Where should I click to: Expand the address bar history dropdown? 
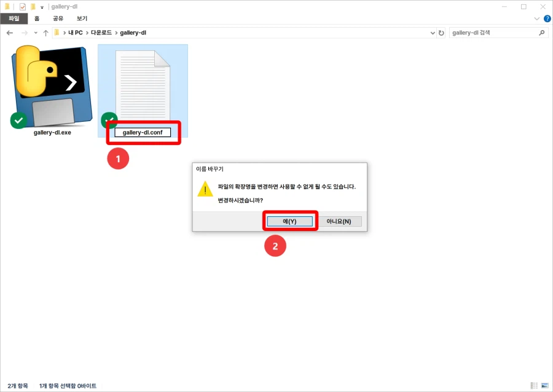pyautogui.click(x=433, y=33)
